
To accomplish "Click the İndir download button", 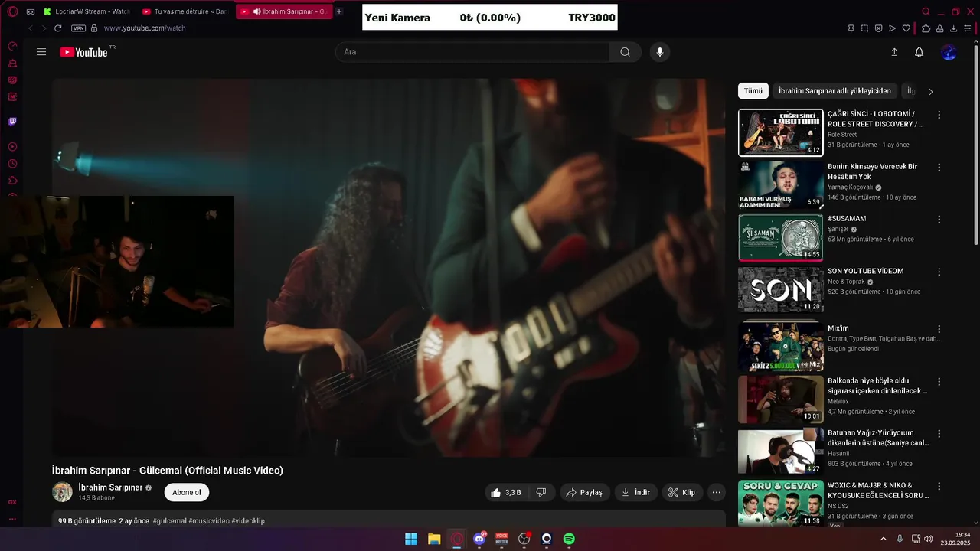I will coord(636,493).
